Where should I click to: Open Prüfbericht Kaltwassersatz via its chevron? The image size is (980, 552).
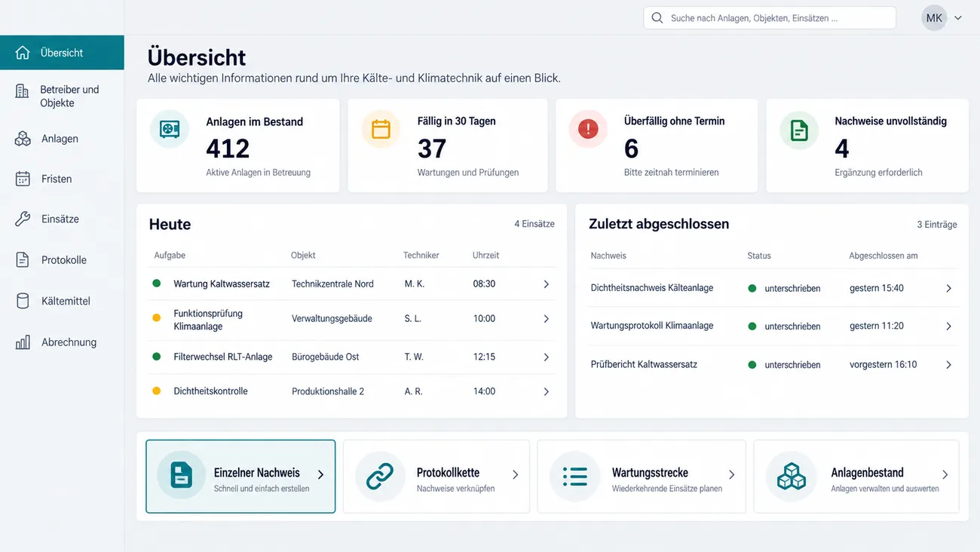(x=948, y=365)
